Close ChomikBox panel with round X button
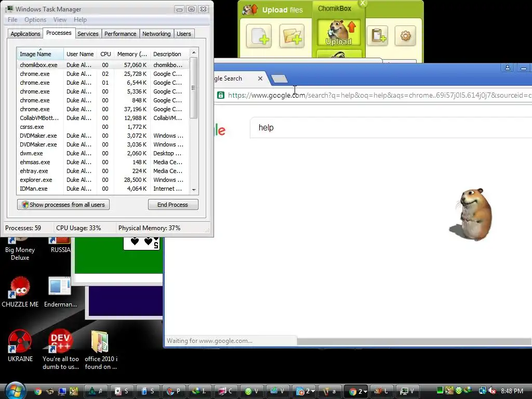The height and width of the screenshot is (399, 532). tap(363, 4)
